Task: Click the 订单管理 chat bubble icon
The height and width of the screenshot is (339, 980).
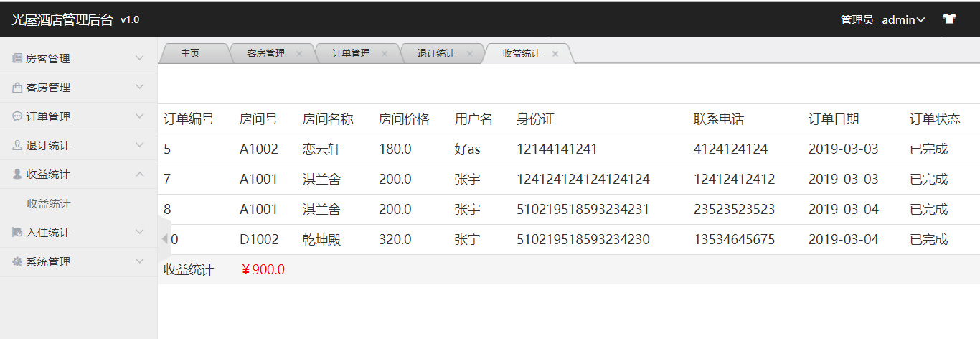Action: coord(17,116)
